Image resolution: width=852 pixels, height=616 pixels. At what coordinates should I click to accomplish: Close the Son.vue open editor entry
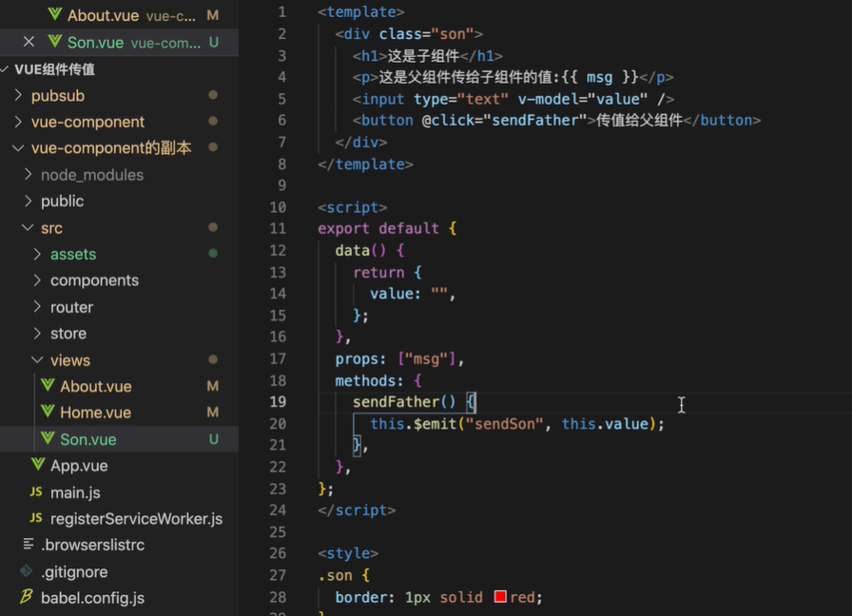29,42
